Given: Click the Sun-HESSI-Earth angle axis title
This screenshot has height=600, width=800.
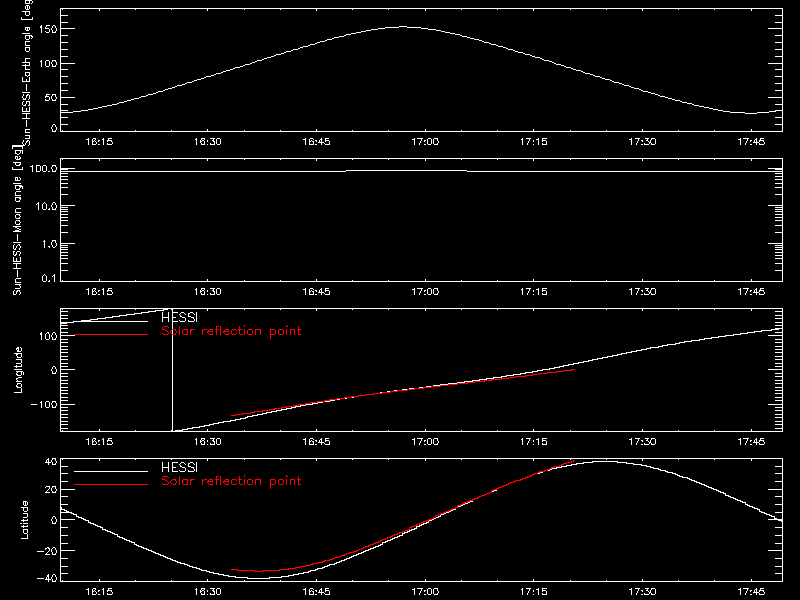Looking at the screenshot, I should (x=27, y=72).
